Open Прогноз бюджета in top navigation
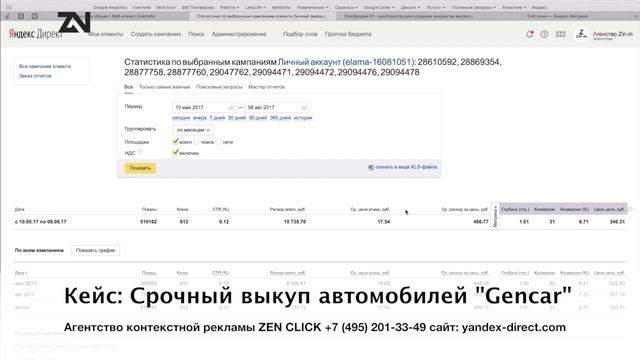The height and width of the screenshot is (360, 640). tap(348, 34)
